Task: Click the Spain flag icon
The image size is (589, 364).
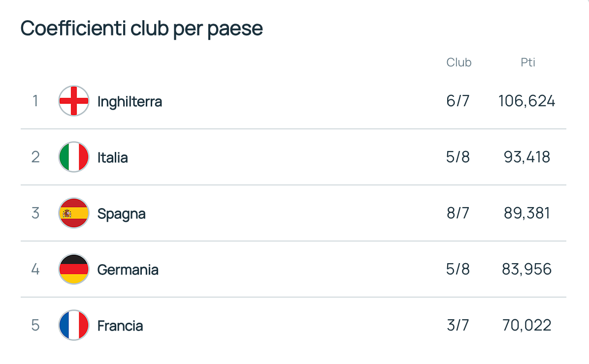Action: click(x=74, y=213)
